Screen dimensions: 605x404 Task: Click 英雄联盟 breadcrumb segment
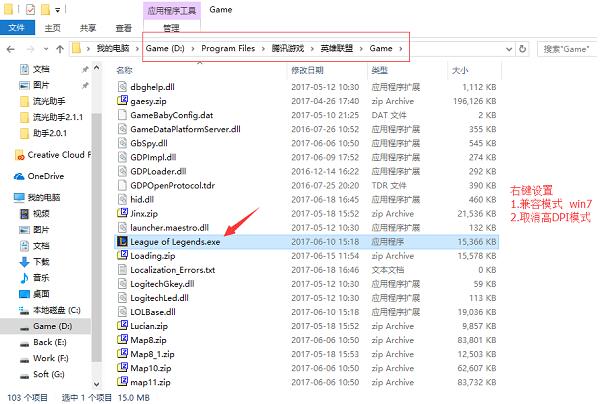click(337, 48)
